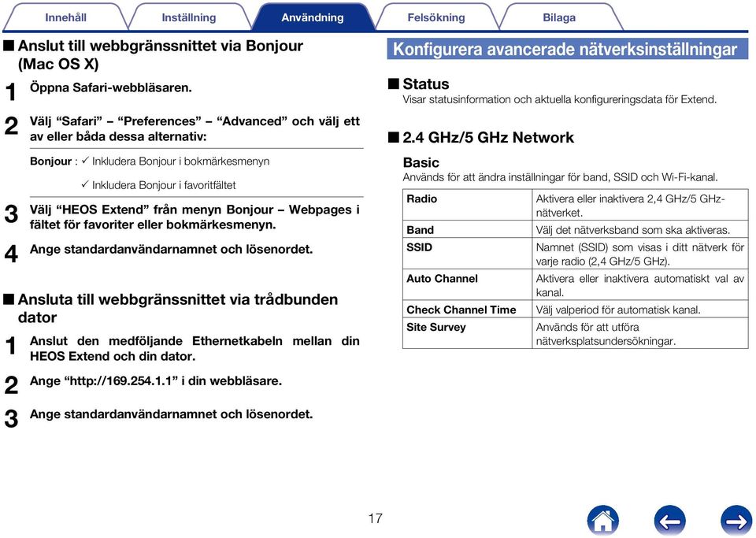The height and width of the screenshot is (538, 756).
Task: Click the 'Välj "HEOS Extend" från menyn Bonjour' step
Action: click(195, 217)
